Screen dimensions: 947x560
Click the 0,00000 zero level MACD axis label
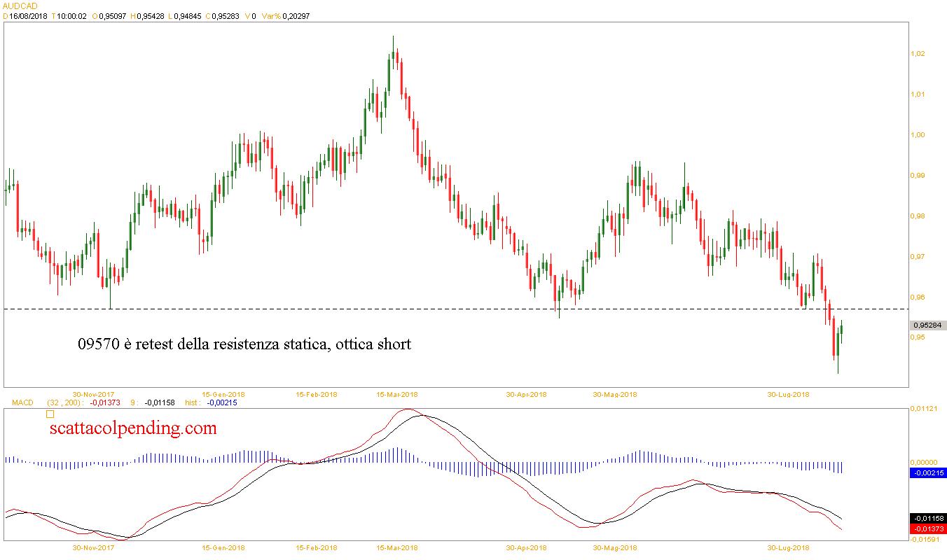click(924, 463)
